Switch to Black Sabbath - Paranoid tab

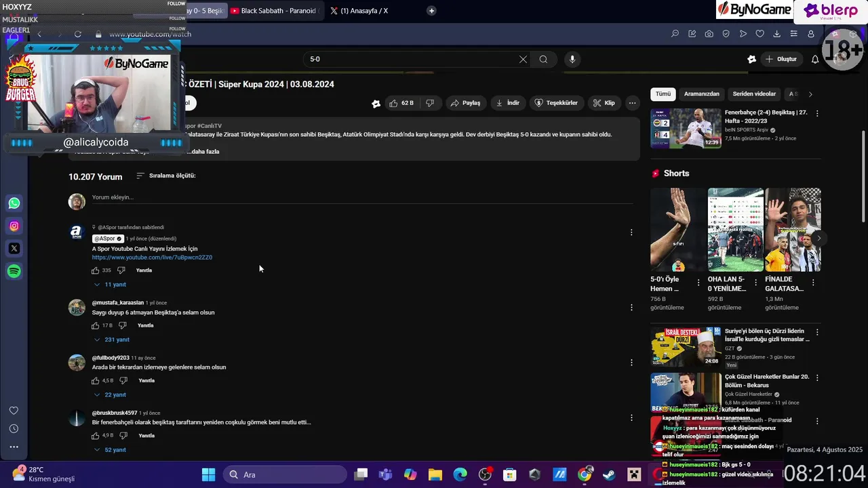274,11
